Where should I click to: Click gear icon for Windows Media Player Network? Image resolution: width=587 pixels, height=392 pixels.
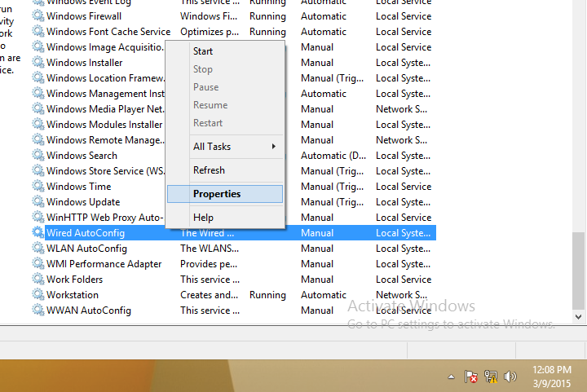(38, 109)
